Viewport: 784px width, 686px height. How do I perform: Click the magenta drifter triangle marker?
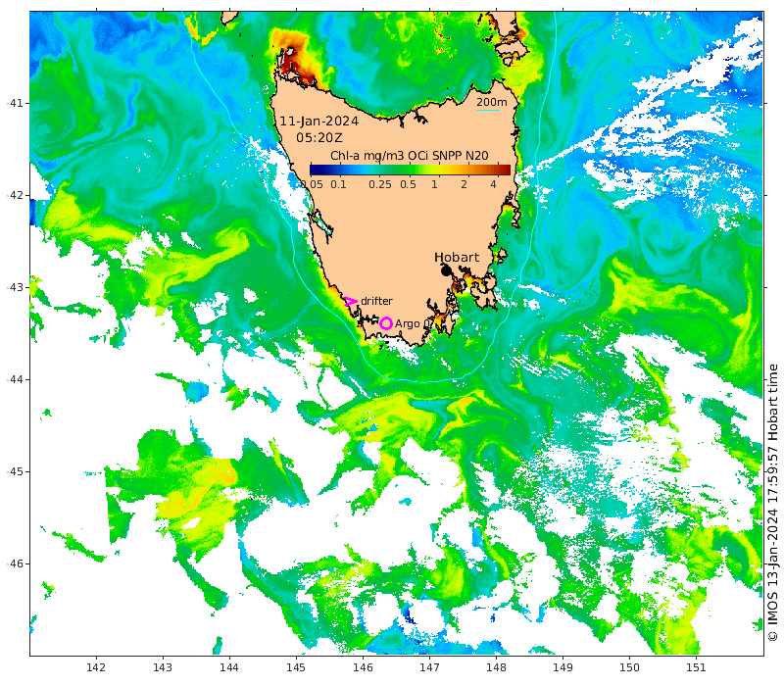point(350,301)
